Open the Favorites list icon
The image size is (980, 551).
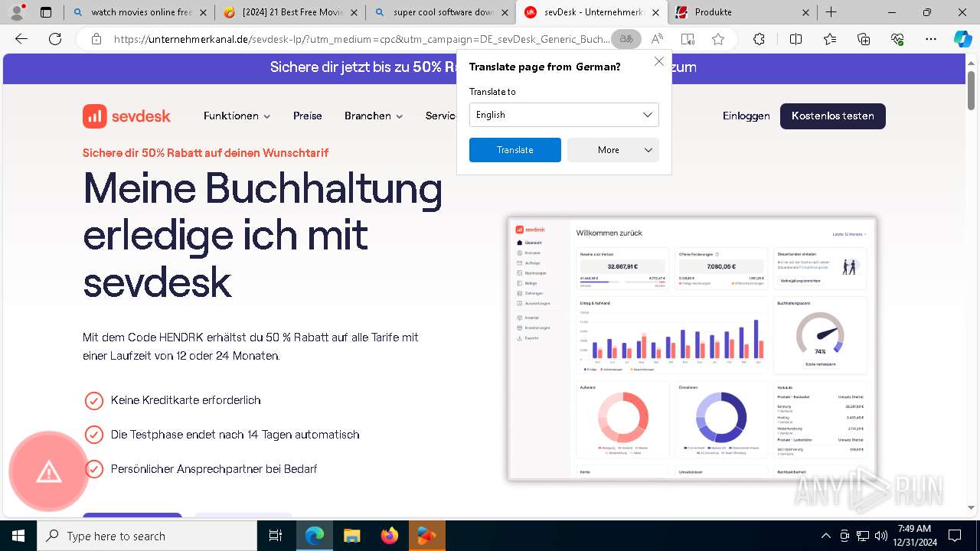pos(830,39)
